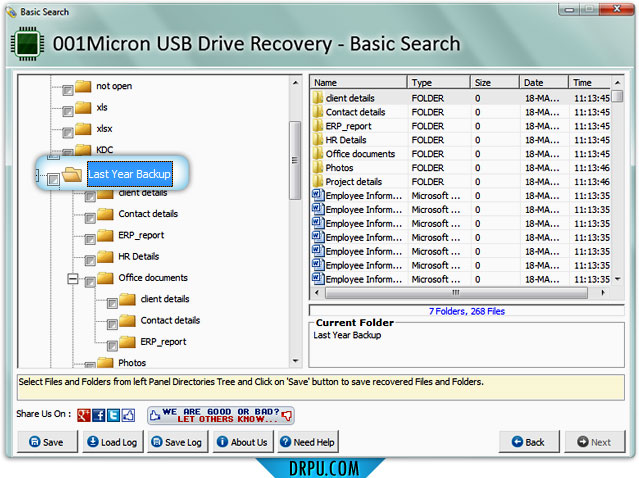Click the Twitter share icon
Image resolution: width=639 pixels, height=478 pixels.
click(x=113, y=415)
